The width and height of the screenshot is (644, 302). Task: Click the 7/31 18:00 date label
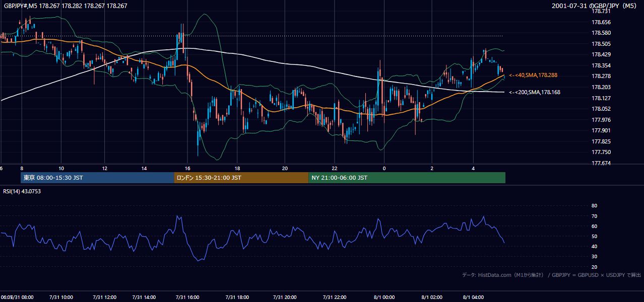point(237,297)
